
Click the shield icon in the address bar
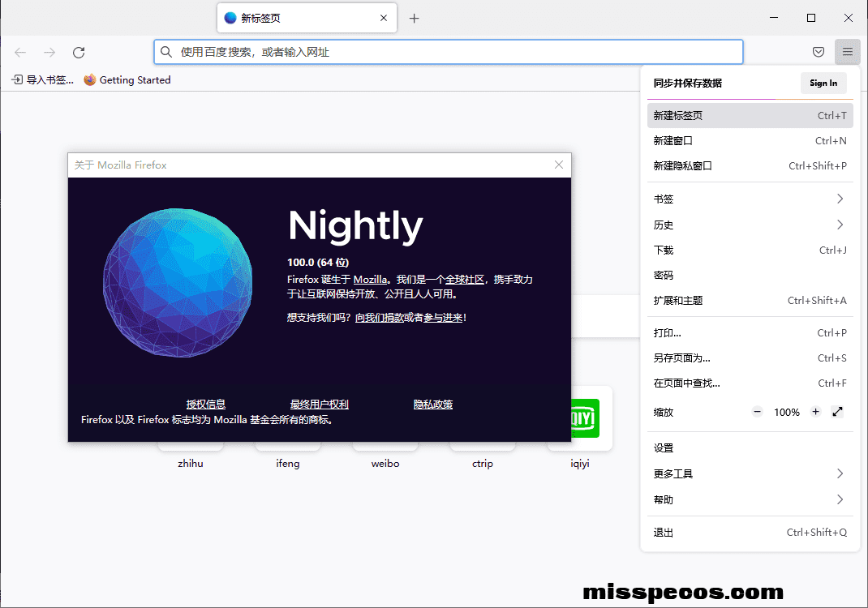(x=819, y=51)
